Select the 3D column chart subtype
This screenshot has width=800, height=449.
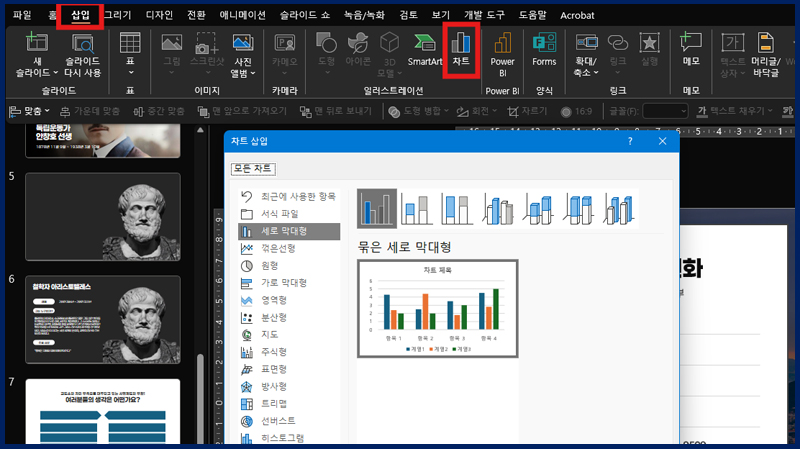(618, 208)
